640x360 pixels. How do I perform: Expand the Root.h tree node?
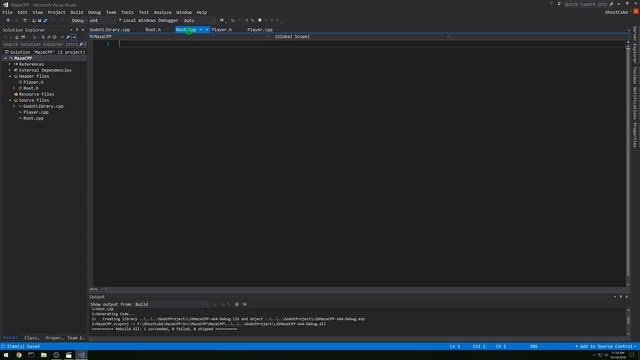click(14, 88)
